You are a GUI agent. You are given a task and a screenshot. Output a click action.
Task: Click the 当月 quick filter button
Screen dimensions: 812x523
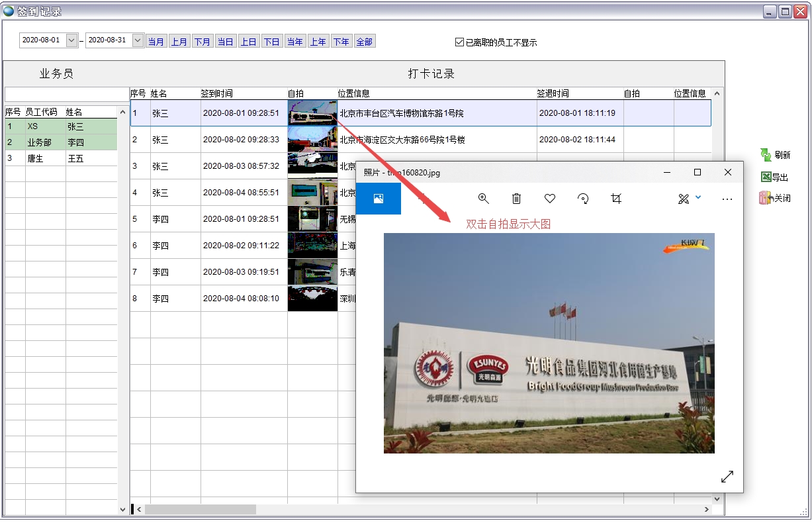coord(156,42)
